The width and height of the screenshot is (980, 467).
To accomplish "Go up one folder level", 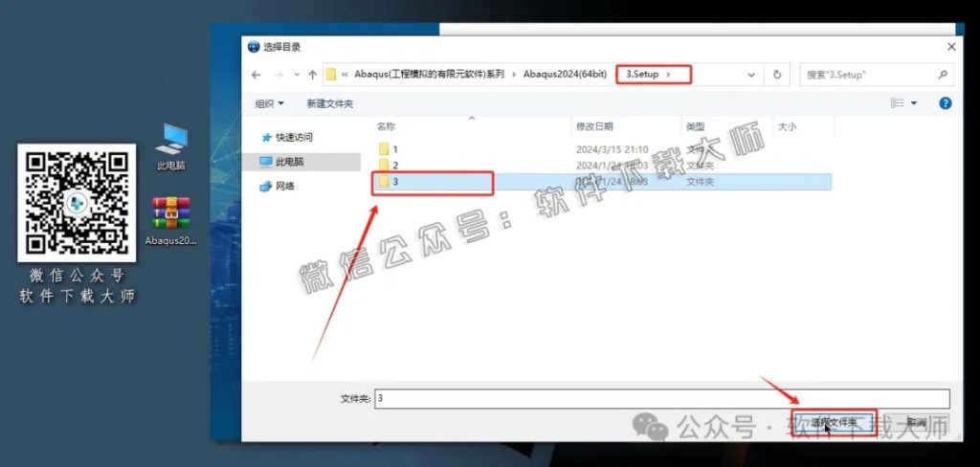I will tap(313, 75).
